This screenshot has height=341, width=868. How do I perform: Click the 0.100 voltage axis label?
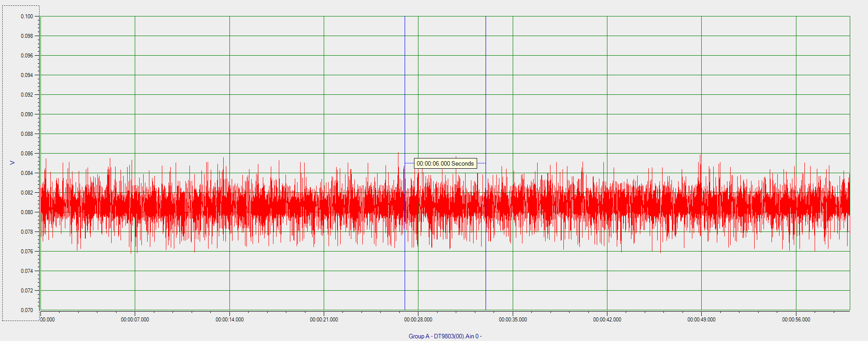click(27, 16)
